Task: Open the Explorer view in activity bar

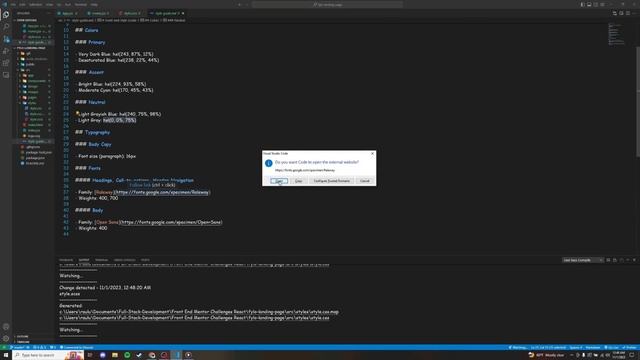Action: 6,15
